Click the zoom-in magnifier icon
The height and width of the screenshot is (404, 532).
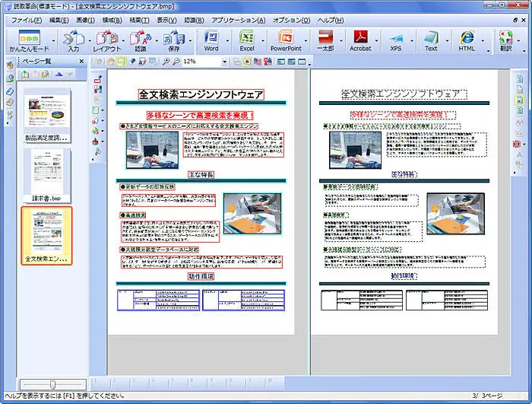166,61
